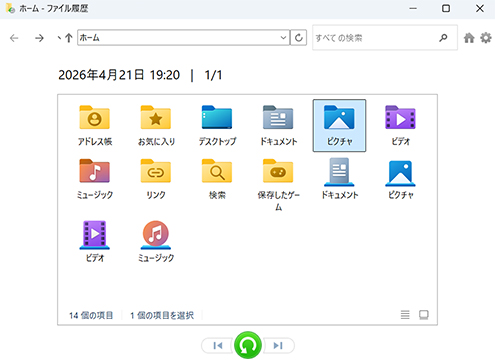Switch to details list view

tap(405, 315)
